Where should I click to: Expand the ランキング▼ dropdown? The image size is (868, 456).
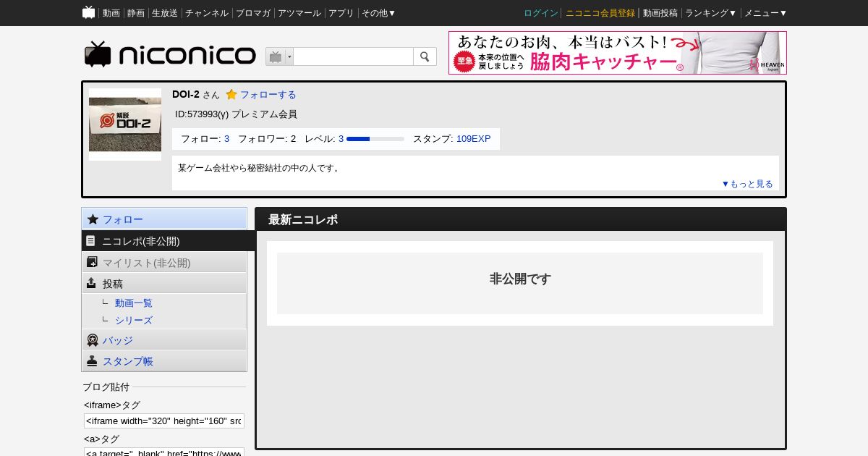coord(711,13)
